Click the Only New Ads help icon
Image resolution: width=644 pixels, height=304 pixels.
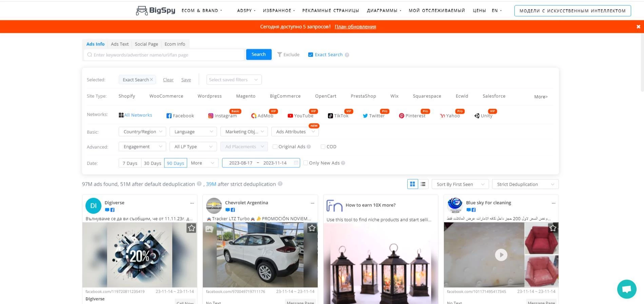(x=343, y=163)
